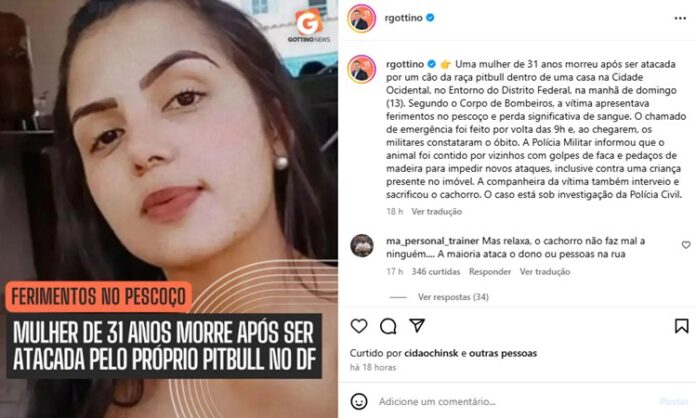Expand Ver respostas (34) replies

[453, 297]
